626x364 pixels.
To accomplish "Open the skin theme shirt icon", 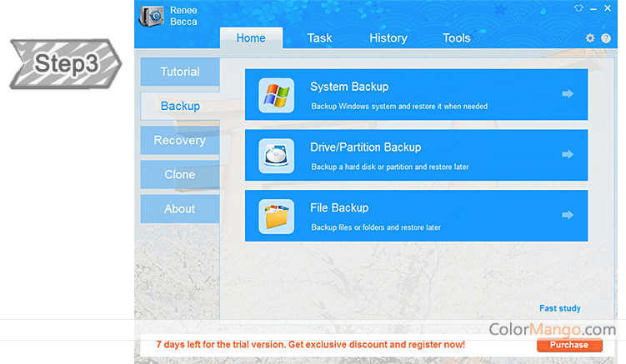I will [578, 7].
